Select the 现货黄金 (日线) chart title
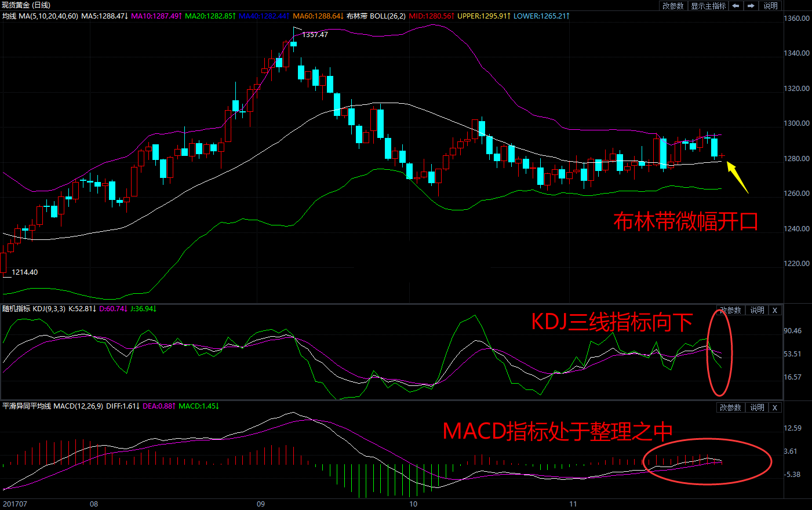The image size is (812, 510). pos(26,5)
